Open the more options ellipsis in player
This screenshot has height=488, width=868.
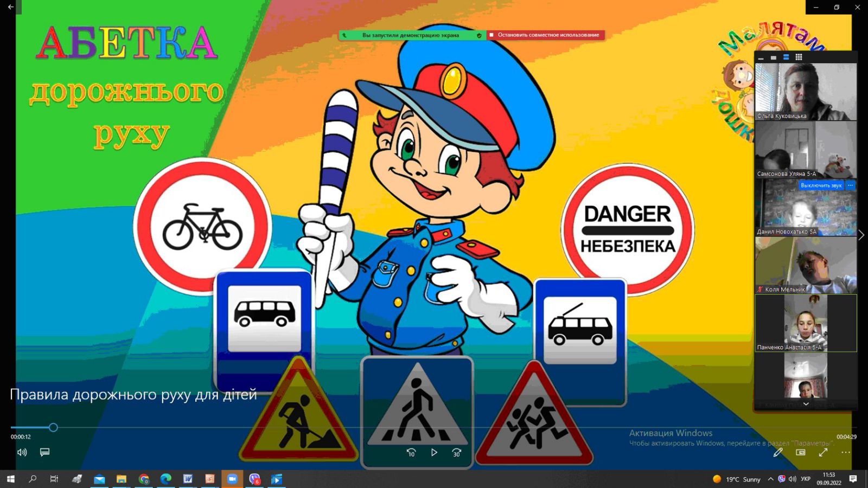[x=846, y=452]
